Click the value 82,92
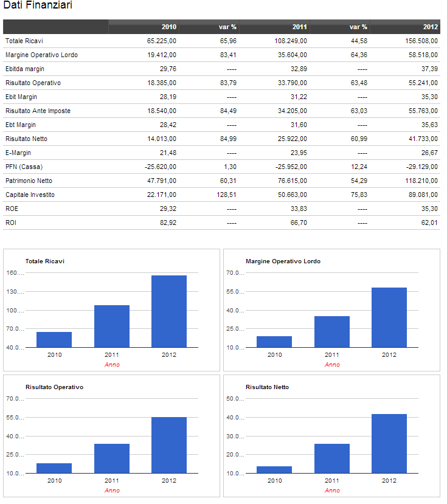This screenshot has width=447, height=504. pyautogui.click(x=168, y=223)
